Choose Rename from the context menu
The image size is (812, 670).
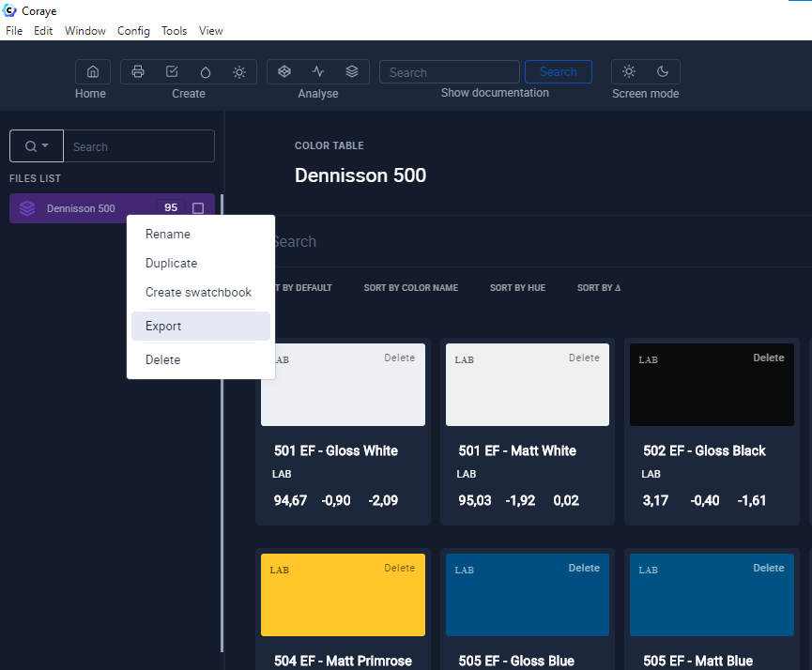pyautogui.click(x=201, y=234)
